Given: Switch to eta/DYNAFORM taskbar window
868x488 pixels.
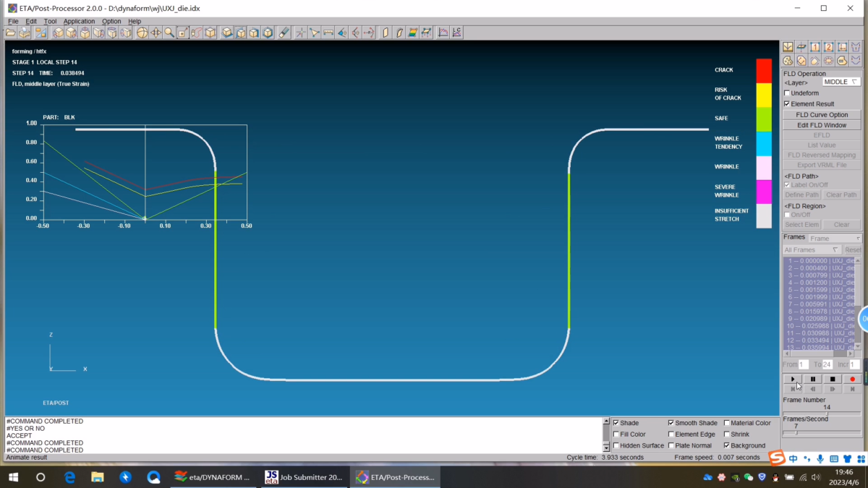Looking at the screenshot, I should [x=213, y=477].
